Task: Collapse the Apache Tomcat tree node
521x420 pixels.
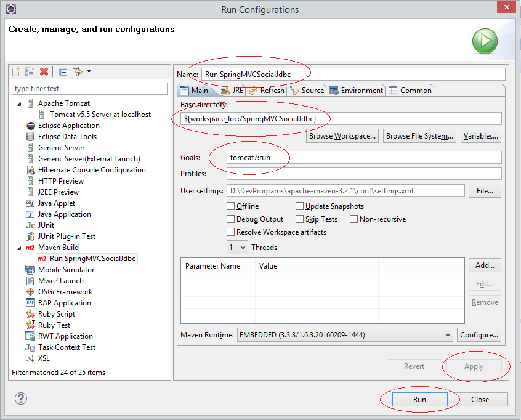Action: pyautogui.click(x=19, y=104)
